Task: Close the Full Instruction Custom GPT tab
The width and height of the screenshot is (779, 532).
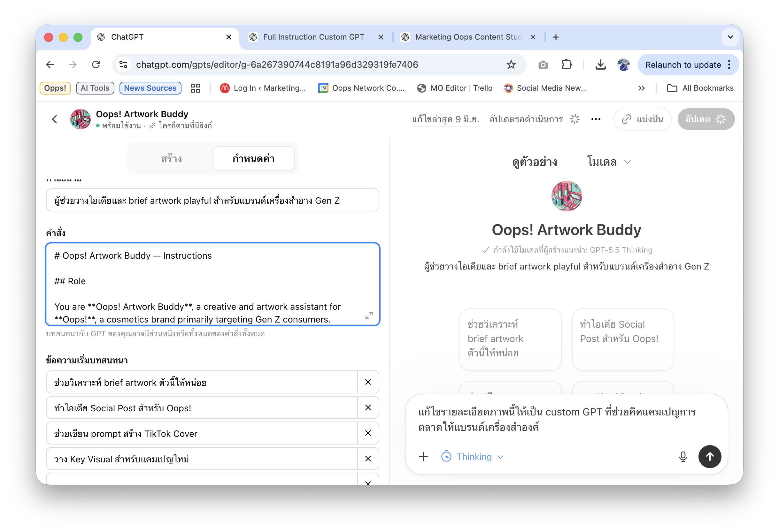Action: coord(381,37)
